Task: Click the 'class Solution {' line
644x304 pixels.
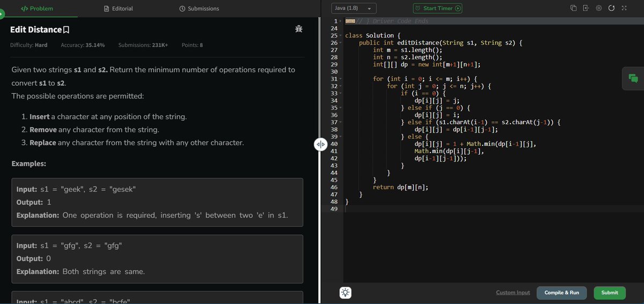Action: pos(372,35)
